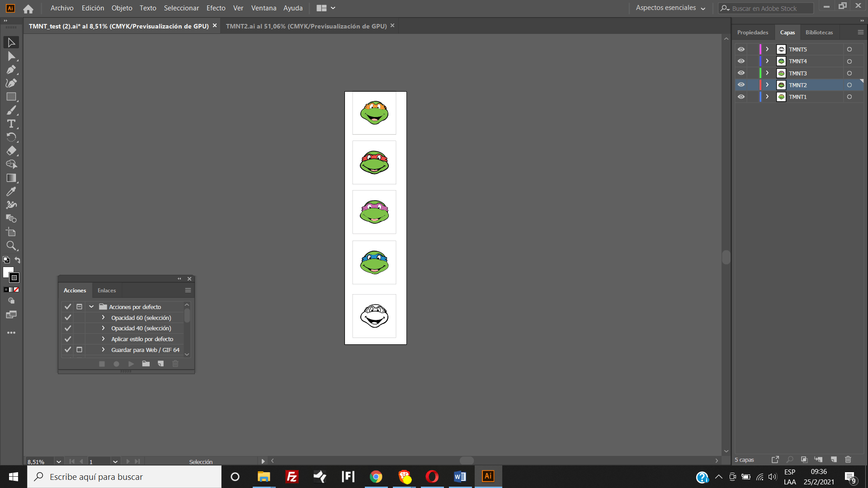868x488 pixels.
Task: Activate the Rectangle tool
Action: tap(11, 97)
